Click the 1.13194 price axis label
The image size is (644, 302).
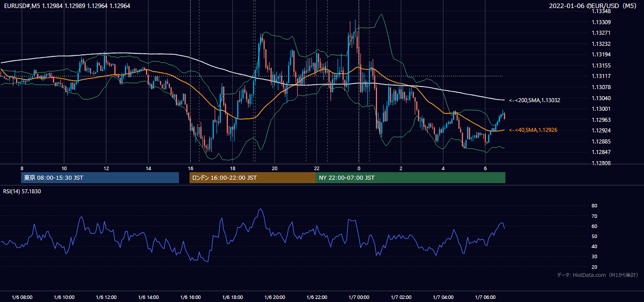pos(601,54)
